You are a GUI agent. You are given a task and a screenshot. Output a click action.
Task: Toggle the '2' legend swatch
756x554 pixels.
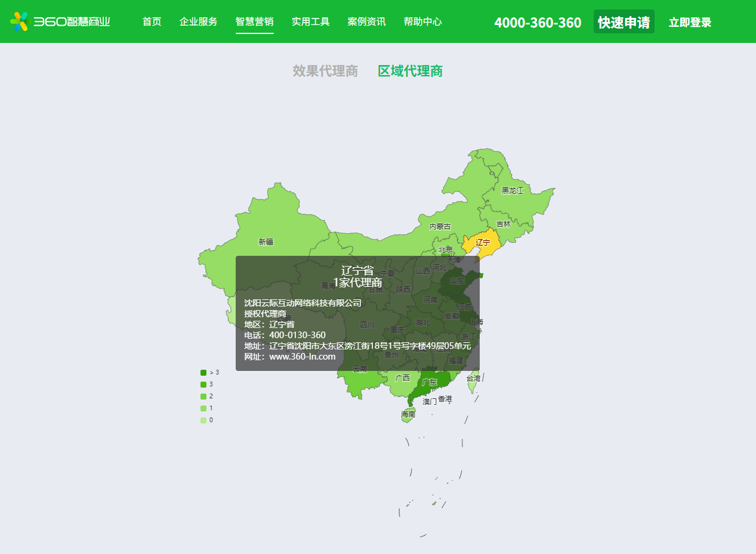coord(203,396)
